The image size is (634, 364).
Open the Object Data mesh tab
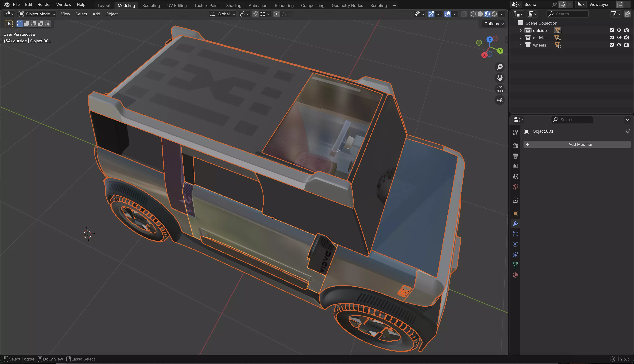pos(515,265)
